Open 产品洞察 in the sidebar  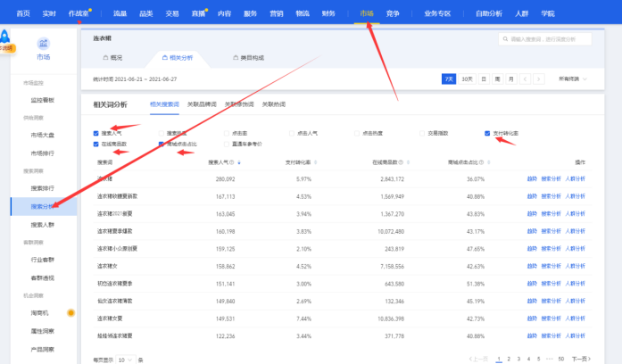click(43, 349)
